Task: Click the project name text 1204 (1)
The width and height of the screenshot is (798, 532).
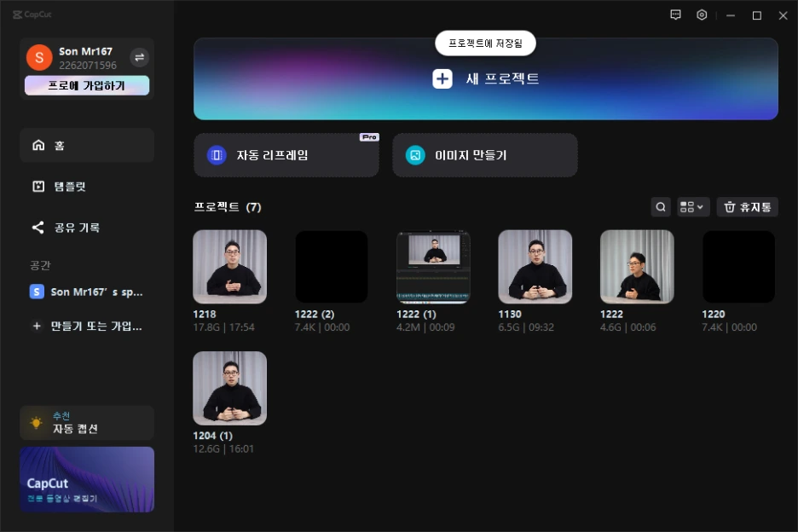Action: click(213, 436)
